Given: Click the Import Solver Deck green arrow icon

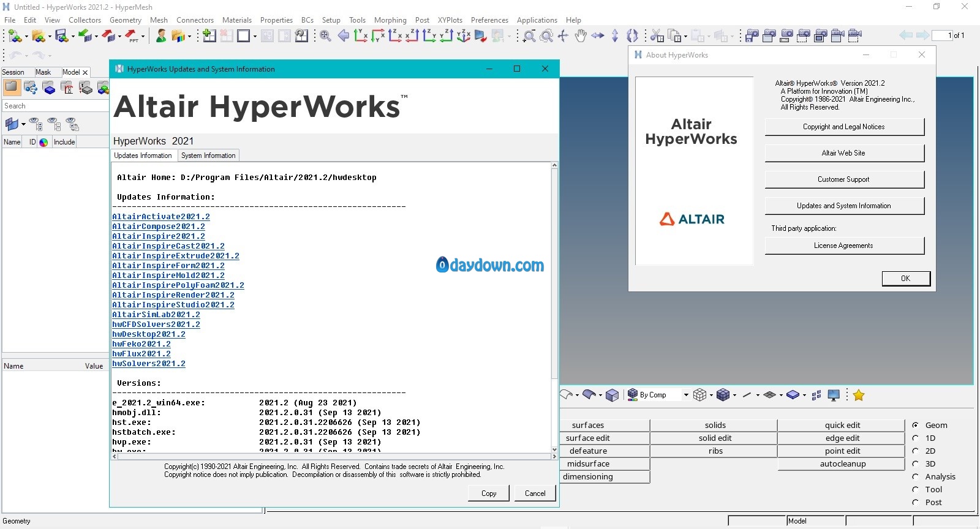Looking at the screenshot, I should point(85,36).
